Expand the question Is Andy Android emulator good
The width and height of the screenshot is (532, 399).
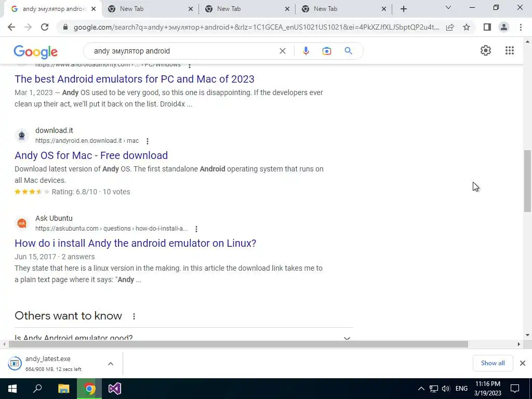tap(183, 338)
